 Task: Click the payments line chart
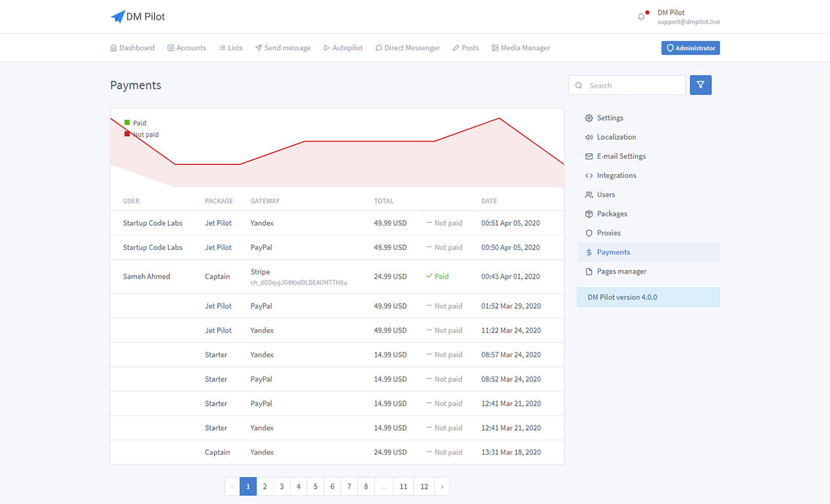[x=337, y=148]
